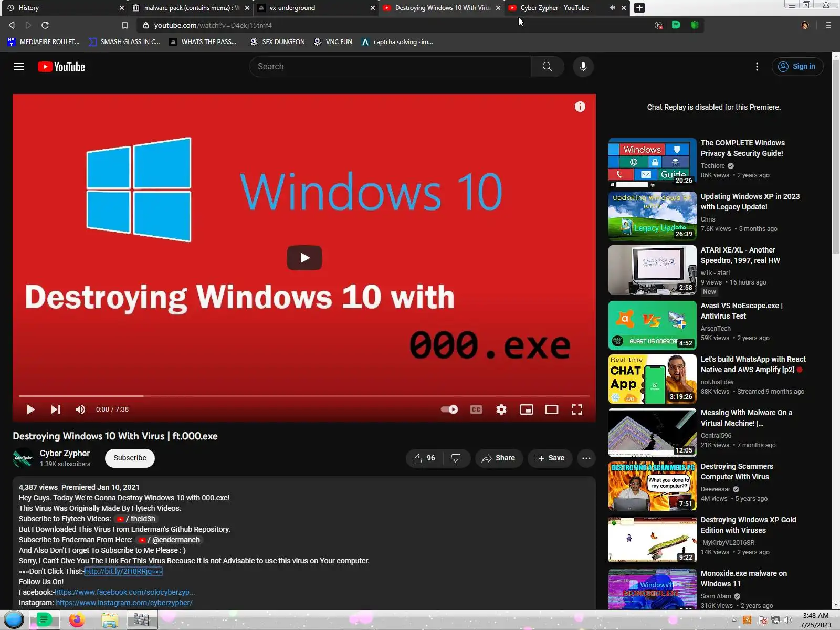Open the @endermanch channel link
This screenshot has height=630, width=840.
pyautogui.click(x=169, y=540)
